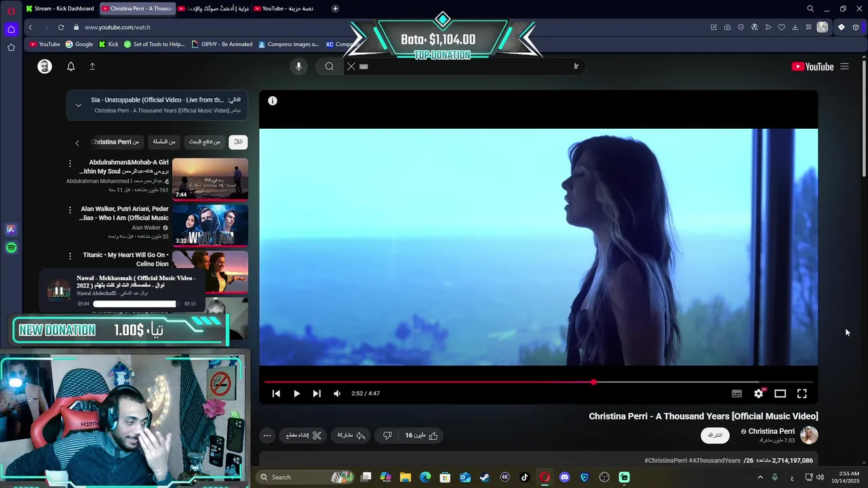Viewport: 868px width, 488px height.
Task: Collapse the mix playlist panel chevron
Action: (x=78, y=105)
